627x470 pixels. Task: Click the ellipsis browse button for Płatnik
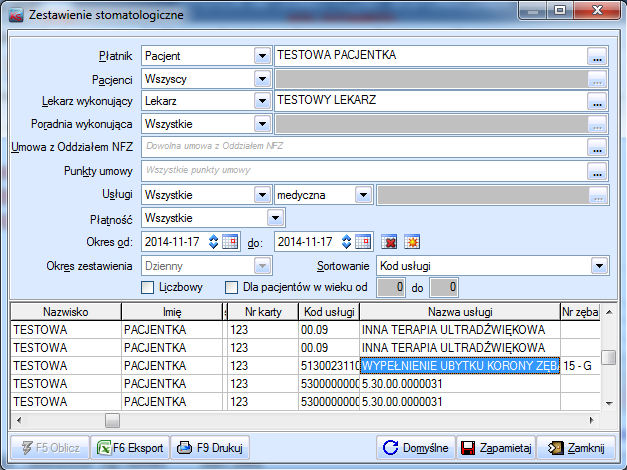pyautogui.click(x=598, y=54)
